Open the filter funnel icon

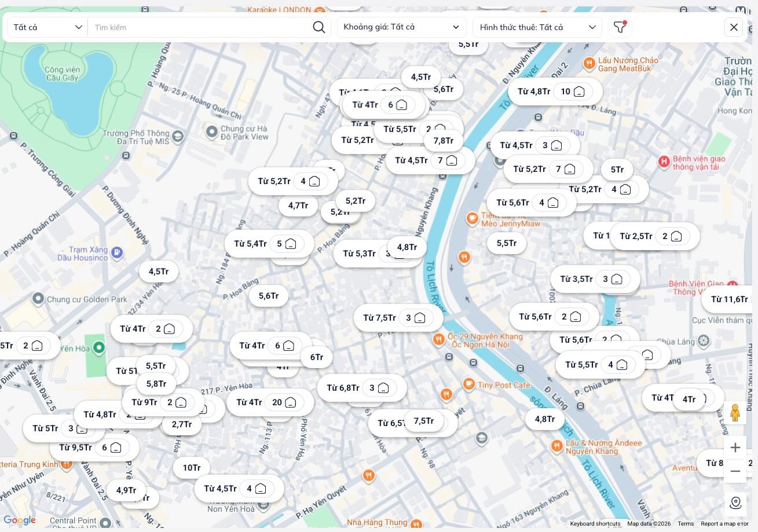(620, 27)
